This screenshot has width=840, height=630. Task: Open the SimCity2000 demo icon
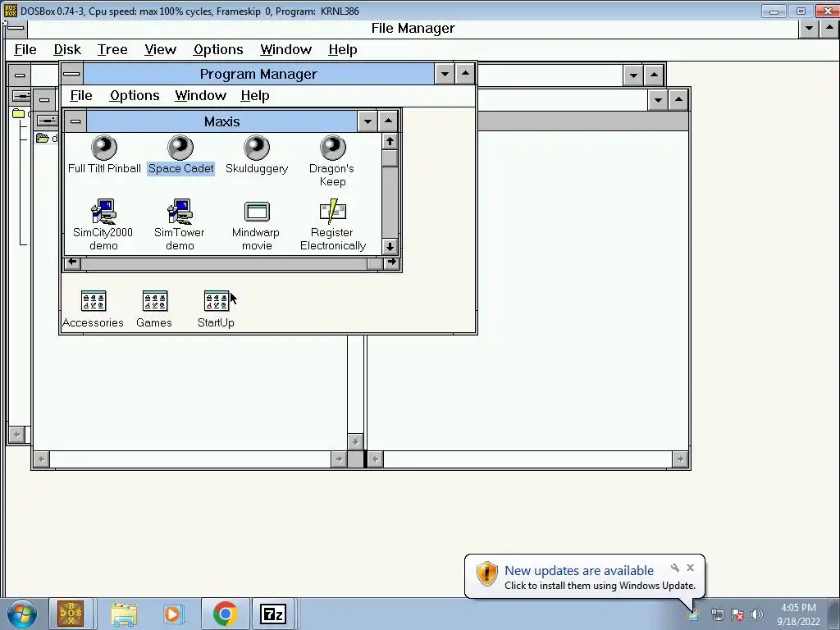[x=103, y=212]
